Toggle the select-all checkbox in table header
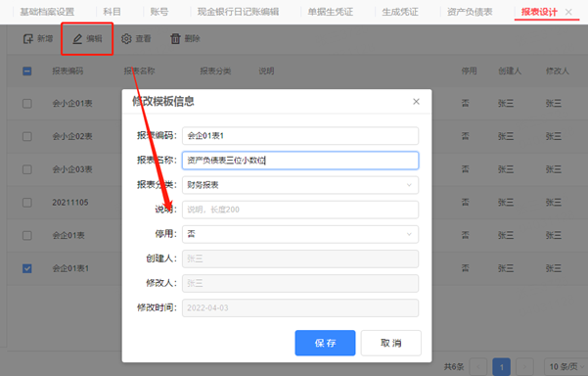The image size is (588, 376). pyautogui.click(x=27, y=70)
